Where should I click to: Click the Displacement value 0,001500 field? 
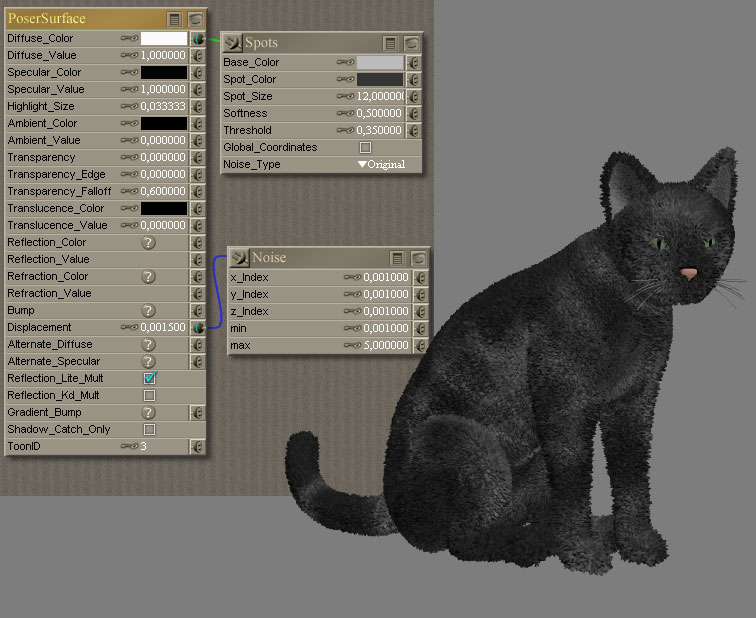point(163,327)
